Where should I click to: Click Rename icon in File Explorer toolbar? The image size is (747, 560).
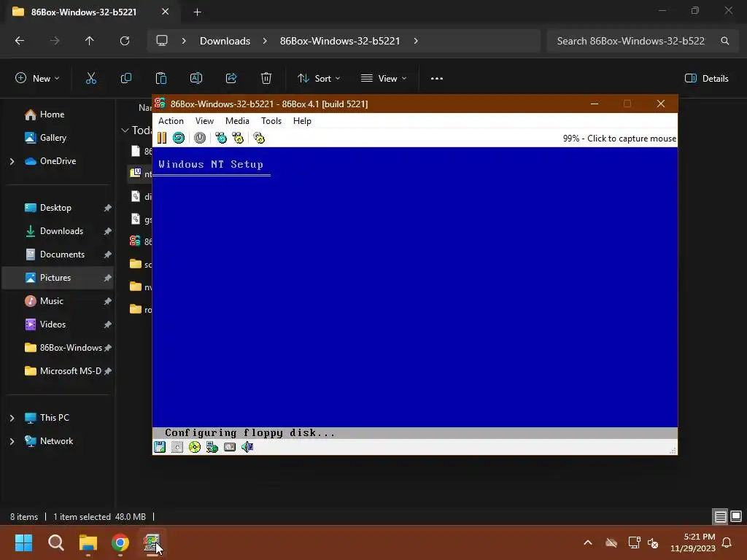coord(196,79)
